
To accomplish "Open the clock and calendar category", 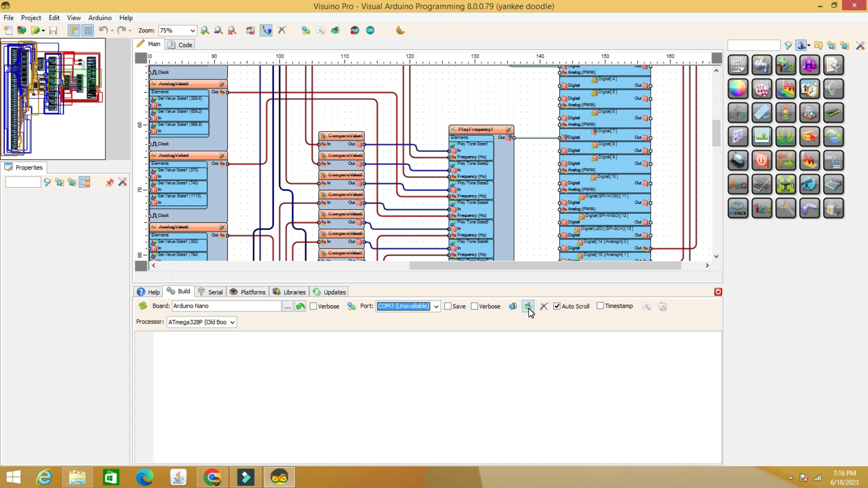I will (x=809, y=89).
